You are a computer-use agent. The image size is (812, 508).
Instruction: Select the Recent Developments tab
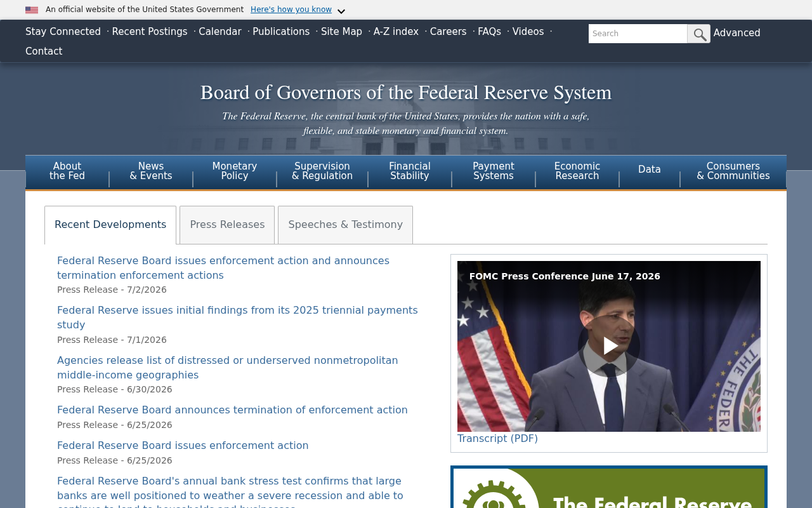[x=110, y=225]
